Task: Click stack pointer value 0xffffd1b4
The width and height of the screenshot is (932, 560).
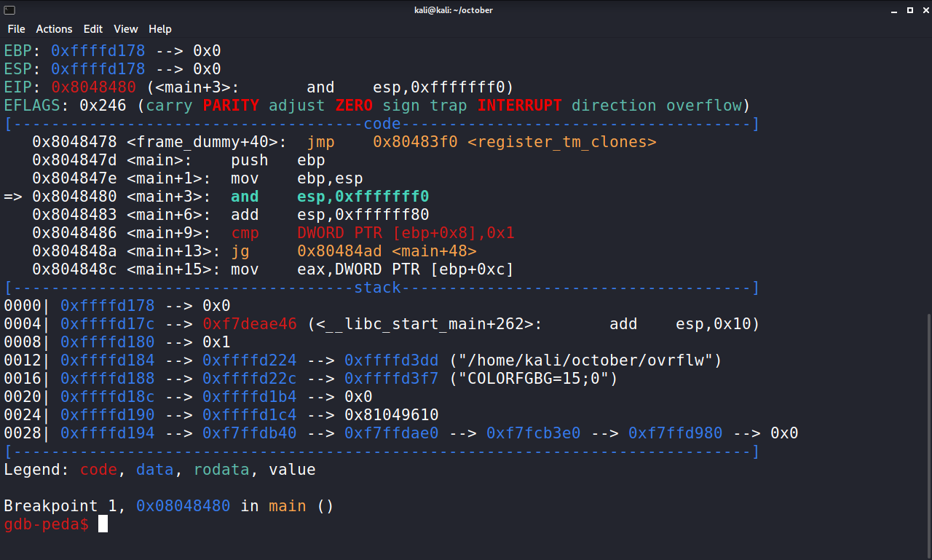Action: click(x=250, y=397)
